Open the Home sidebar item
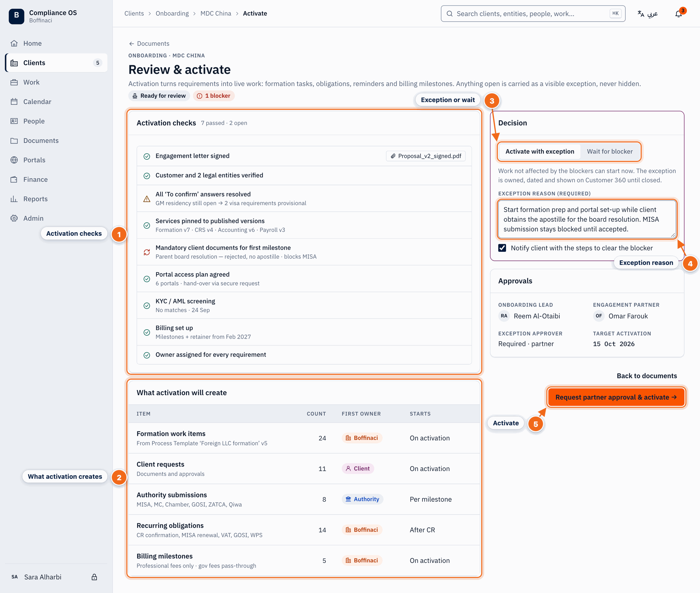The image size is (700, 593). (56, 43)
